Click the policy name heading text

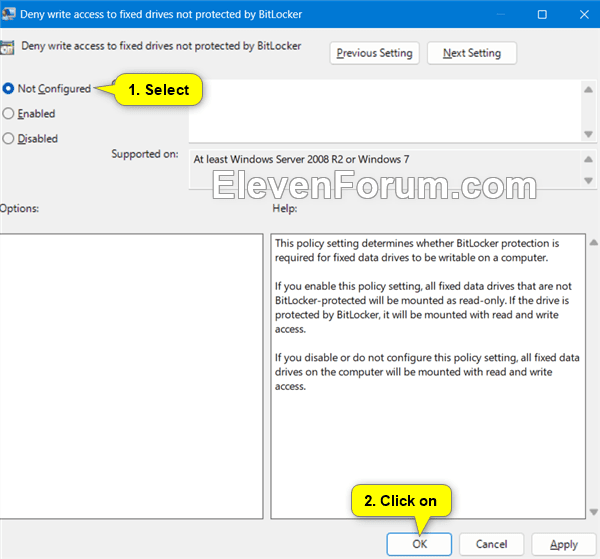click(161, 46)
